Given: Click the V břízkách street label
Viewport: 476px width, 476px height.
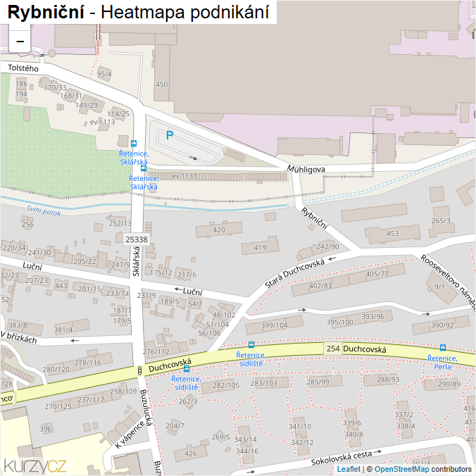Looking at the screenshot, I should coord(19,337).
